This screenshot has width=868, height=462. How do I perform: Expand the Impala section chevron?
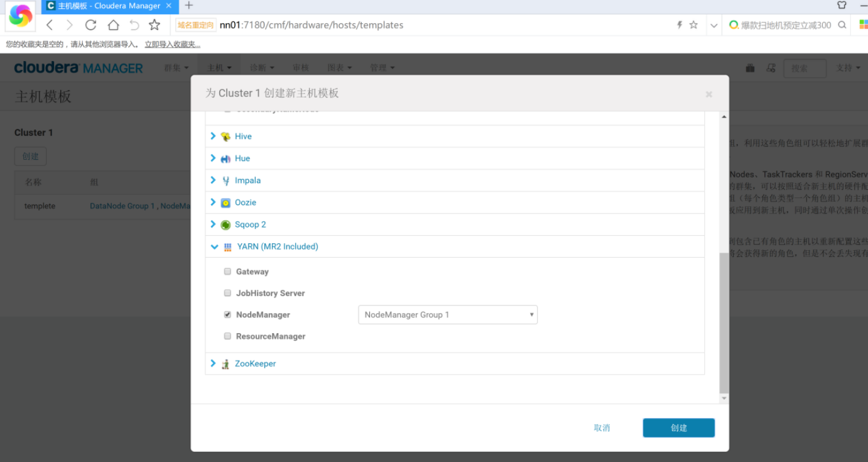pos(213,180)
